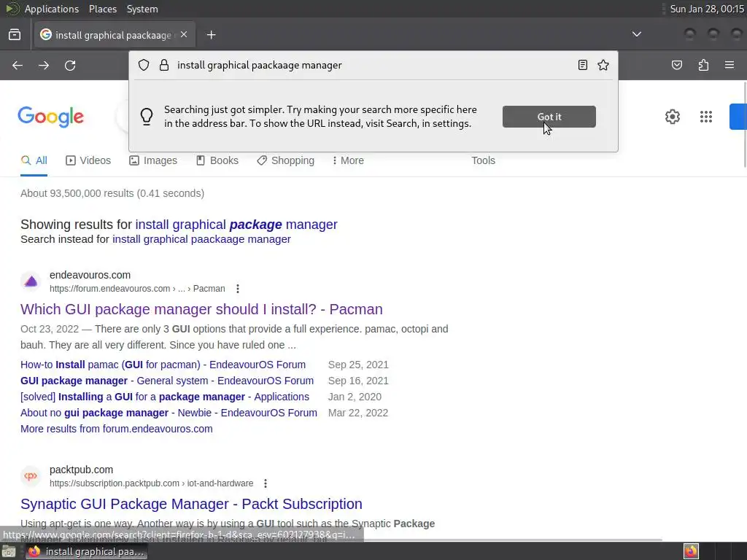Open Google apps grid
The height and width of the screenshot is (560, 747).
tap(706, 117)
